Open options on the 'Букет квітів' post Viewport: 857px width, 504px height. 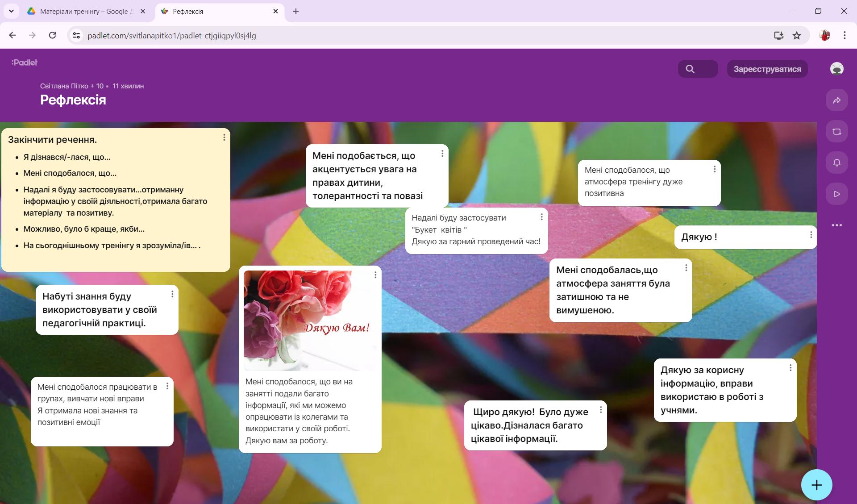click(x=541, y=217)
